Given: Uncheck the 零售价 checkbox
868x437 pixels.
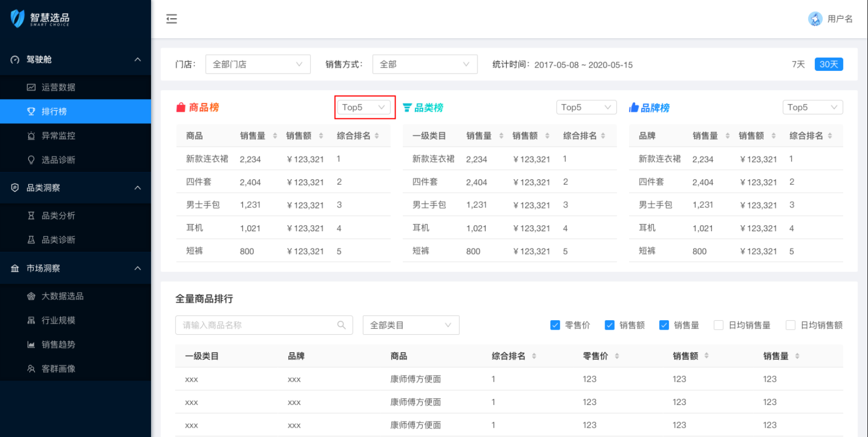Looking at the screenshot, I should click(x=555, y=325).
